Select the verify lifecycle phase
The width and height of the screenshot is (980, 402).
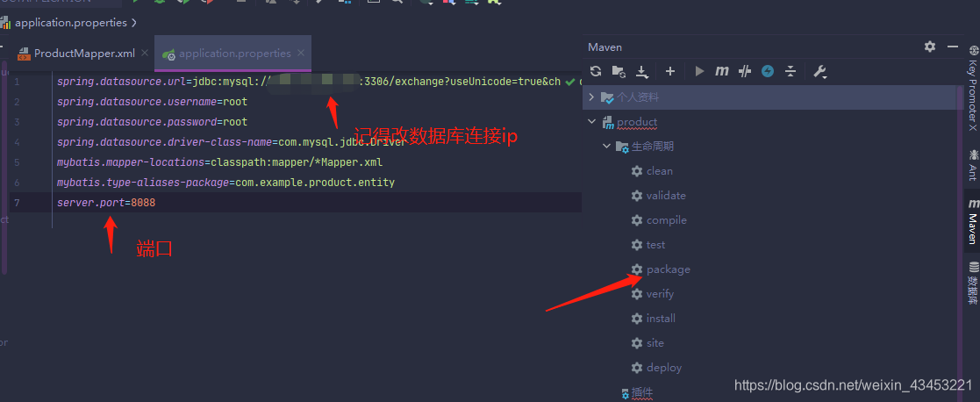click(x=660, y=294)
